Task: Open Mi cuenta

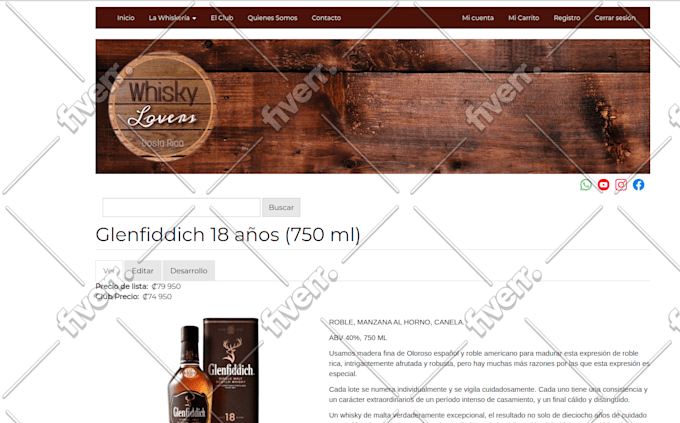Action: click(477, 18)
